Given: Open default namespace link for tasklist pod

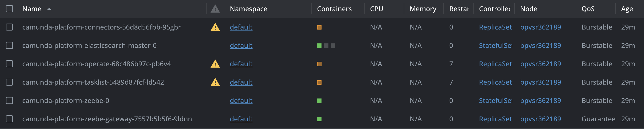Looking at the screenshot, I should [241, 82].
